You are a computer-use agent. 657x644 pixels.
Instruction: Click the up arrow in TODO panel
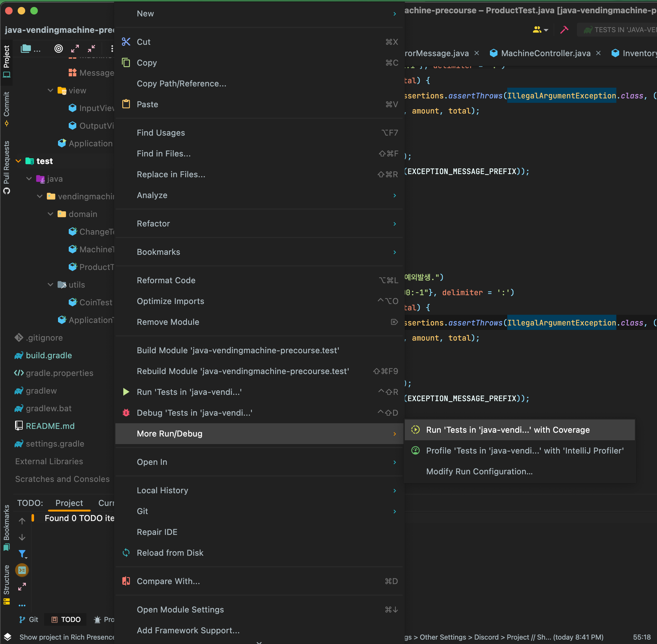pyautogui.click(x=22, y=521)
